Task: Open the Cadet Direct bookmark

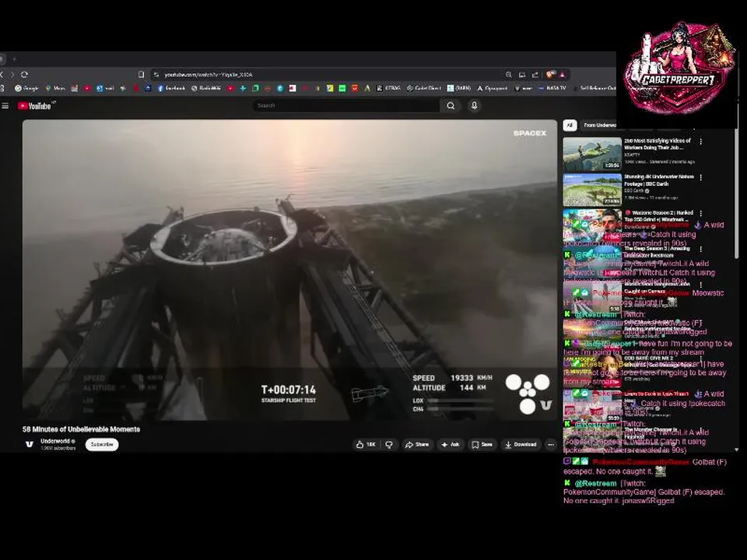Action: (x=424, y=88)
